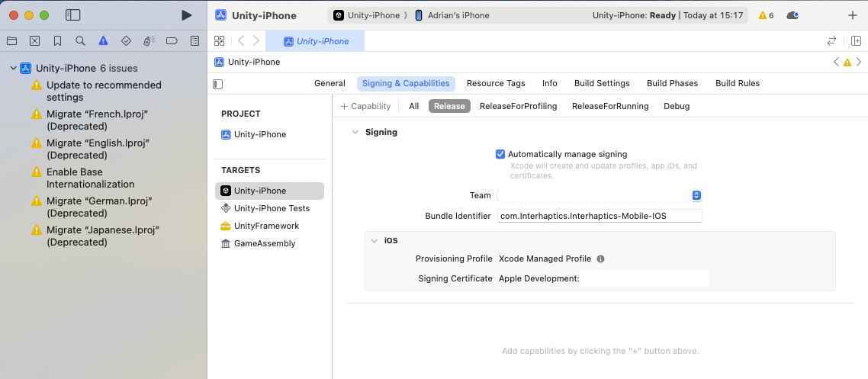Open the Info tab

pos(550,84)
